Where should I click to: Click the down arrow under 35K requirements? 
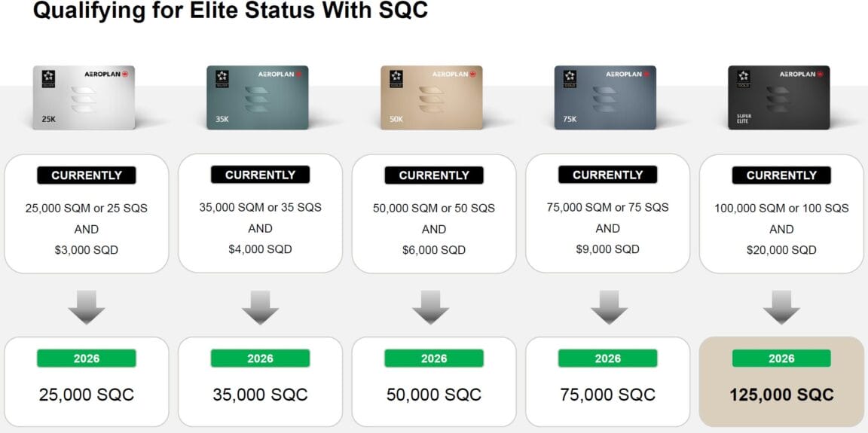(260, 307)
